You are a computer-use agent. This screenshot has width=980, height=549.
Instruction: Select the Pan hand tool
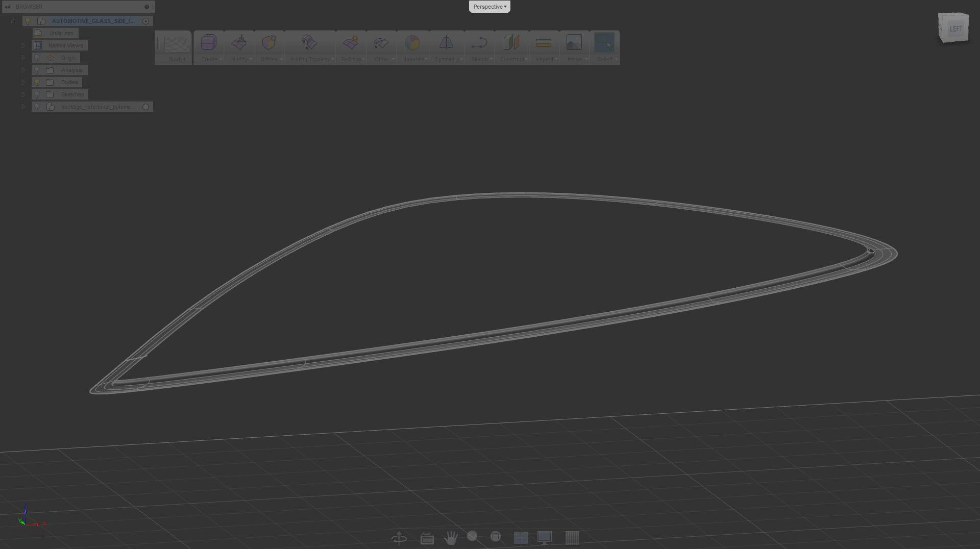tap(451, 537)
